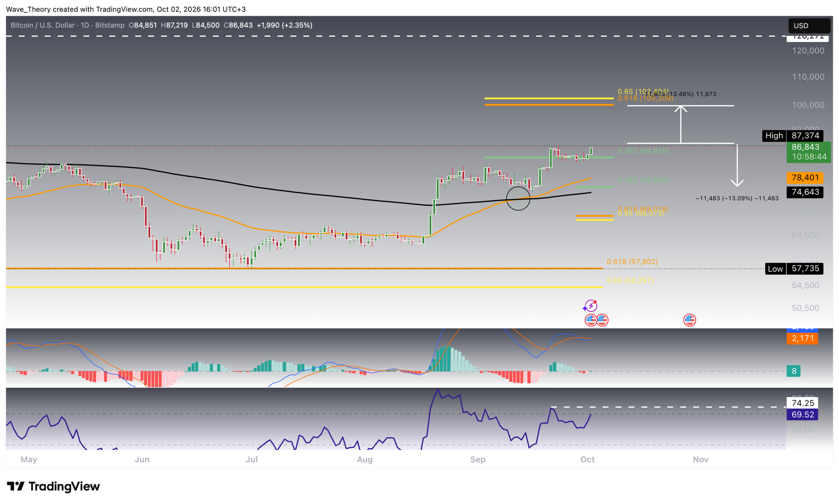Viewport: 839px width, 504px height.
Task: Click the May label on the time axis
Action: tap(29, 459)
